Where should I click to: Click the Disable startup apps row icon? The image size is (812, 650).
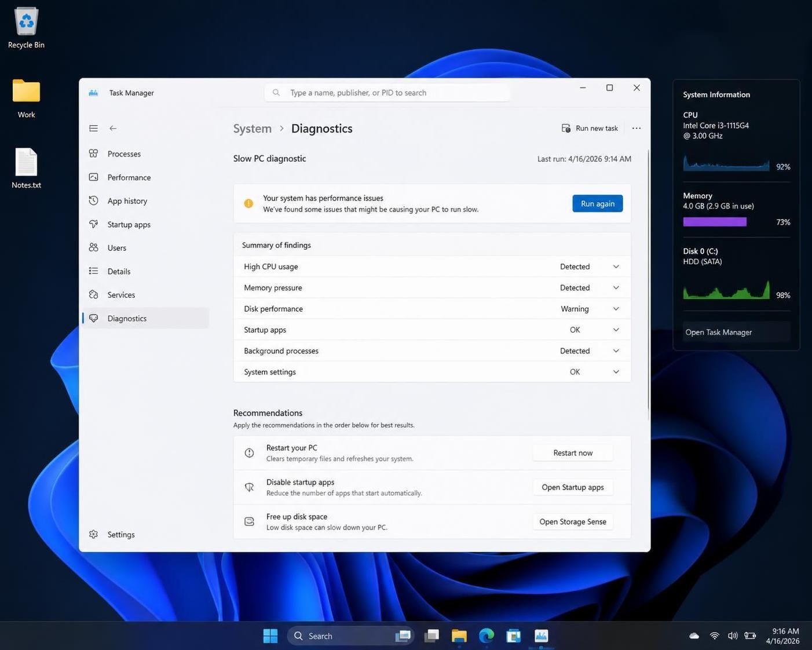(x=249, y=487)
